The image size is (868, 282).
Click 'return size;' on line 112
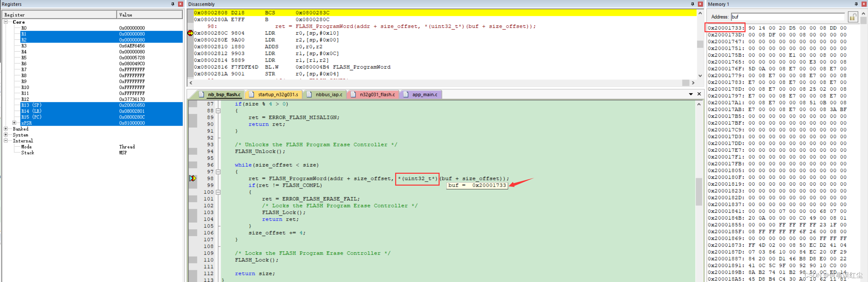pyautogui.click(x=255, y=274)
